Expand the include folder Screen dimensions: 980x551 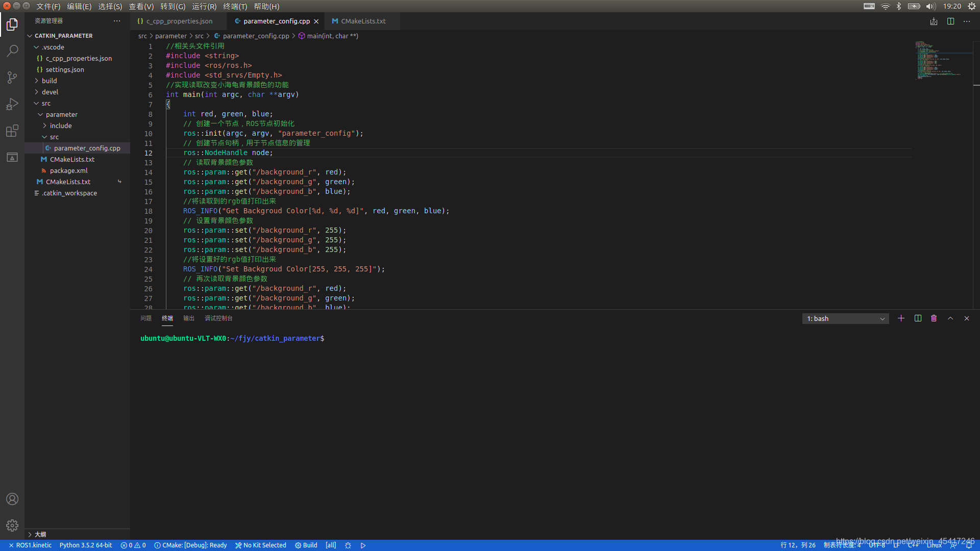click(78, 126)
